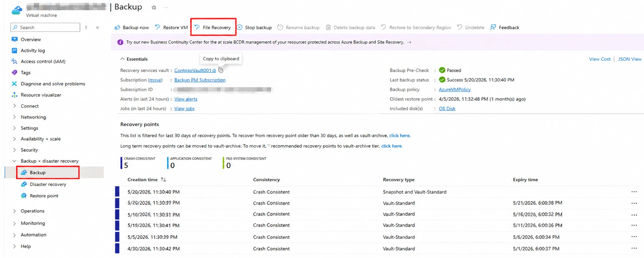
Task: Click the purple info icon in the banner
Action: click(x=120, y=42)
